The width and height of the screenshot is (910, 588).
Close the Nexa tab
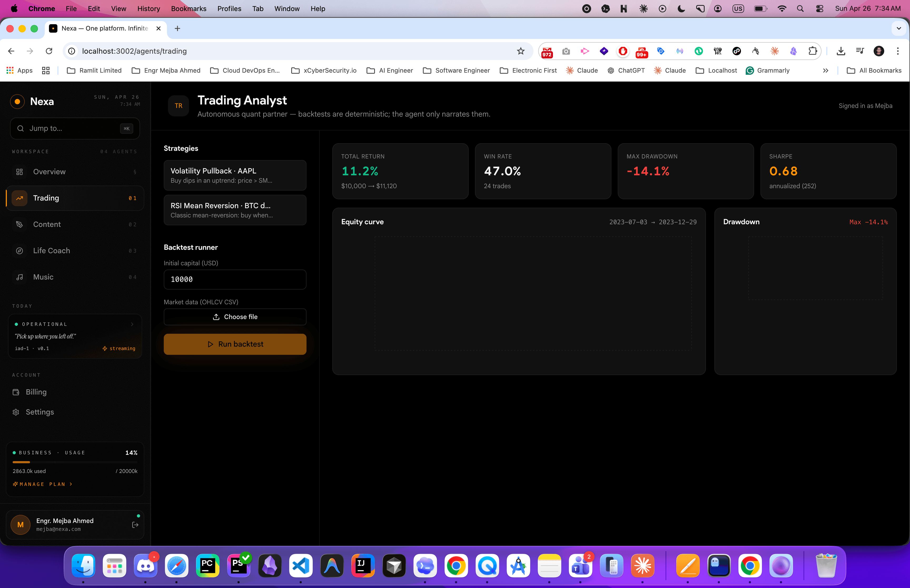click(159, 29)
